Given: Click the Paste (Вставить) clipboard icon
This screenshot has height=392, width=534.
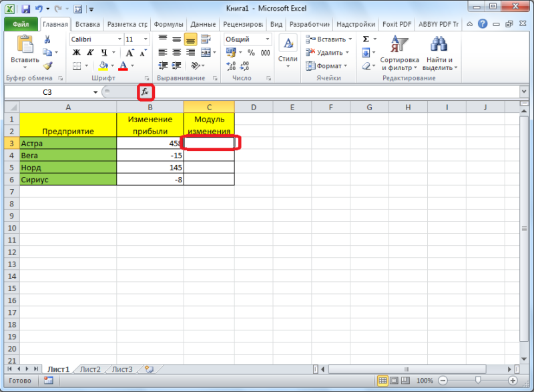Looking at the screenshot, I should pyautogui.click(x=25, y=45).
